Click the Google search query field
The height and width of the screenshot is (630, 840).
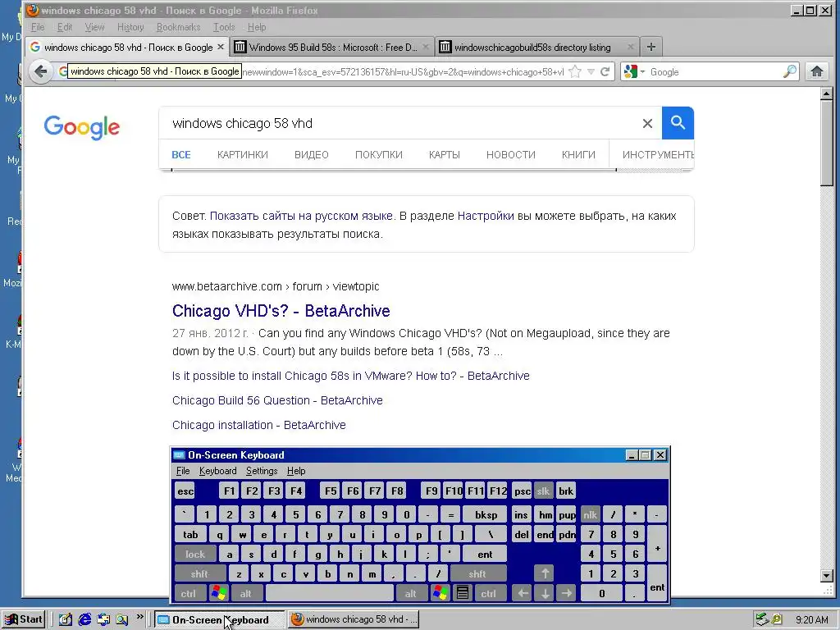pos(402,123)
